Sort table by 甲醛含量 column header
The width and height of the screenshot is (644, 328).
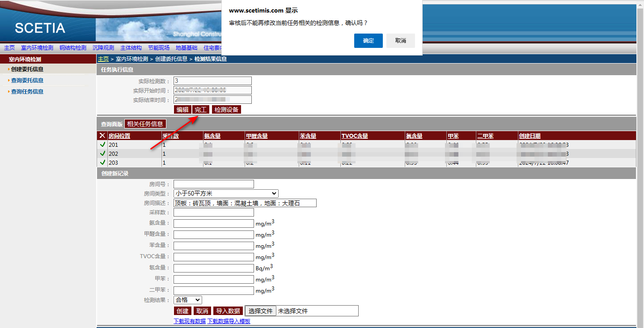click(257, 136)
